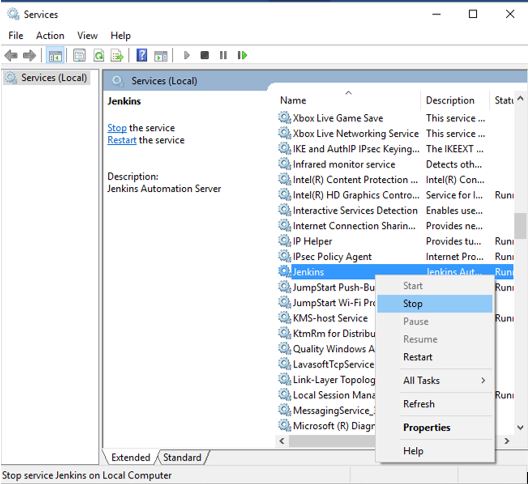Select IKE and AuthIP IPsec Keying row

tap(396, 149)
